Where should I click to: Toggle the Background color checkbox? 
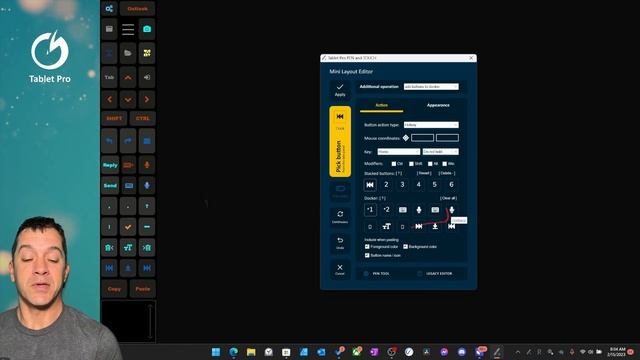tap(405, 247)
